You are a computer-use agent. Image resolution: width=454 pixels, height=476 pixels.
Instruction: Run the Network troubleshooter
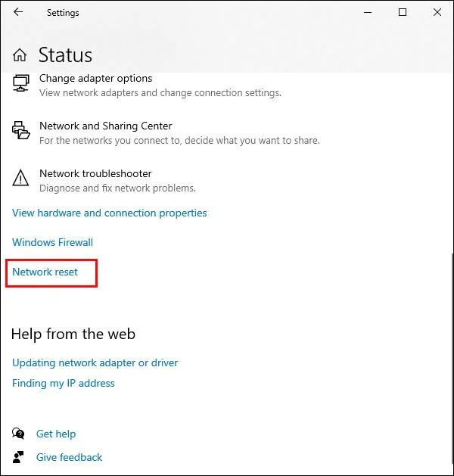tap(95, 174)
